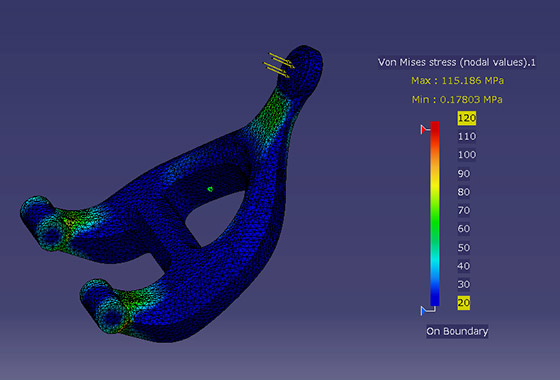
Task: Select the small green marker inside the arm
Action: coord(210,189)
